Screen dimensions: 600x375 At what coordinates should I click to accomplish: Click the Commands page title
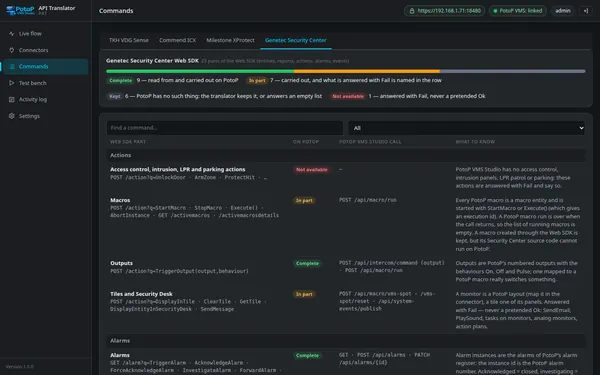pos(116,11)
